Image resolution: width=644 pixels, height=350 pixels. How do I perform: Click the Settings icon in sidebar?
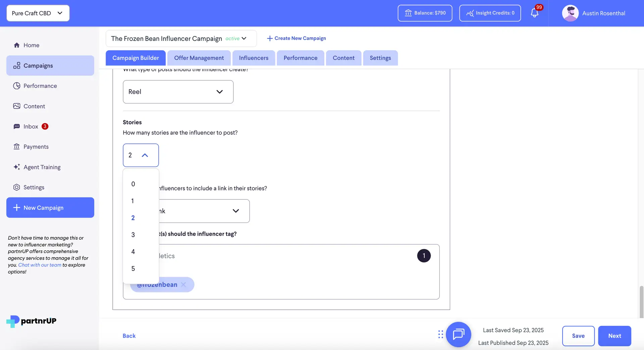(x=16, y=187)
